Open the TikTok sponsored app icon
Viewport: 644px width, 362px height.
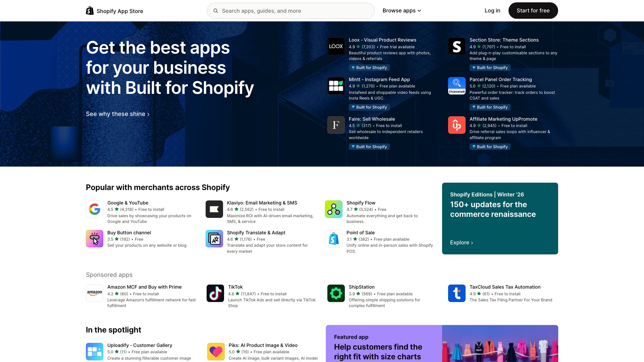click(215, 293)
